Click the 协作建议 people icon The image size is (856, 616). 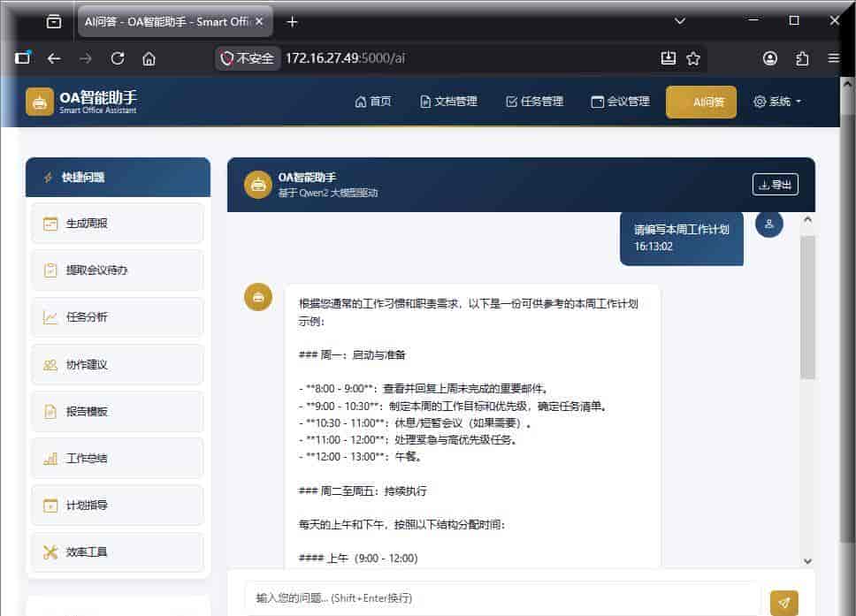[50, 364]
